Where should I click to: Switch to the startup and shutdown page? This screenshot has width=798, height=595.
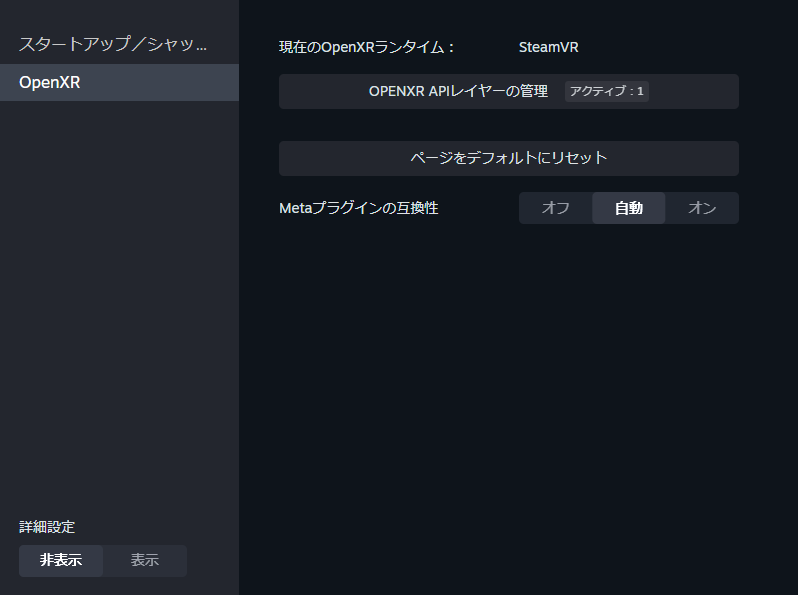pos(113,45)
